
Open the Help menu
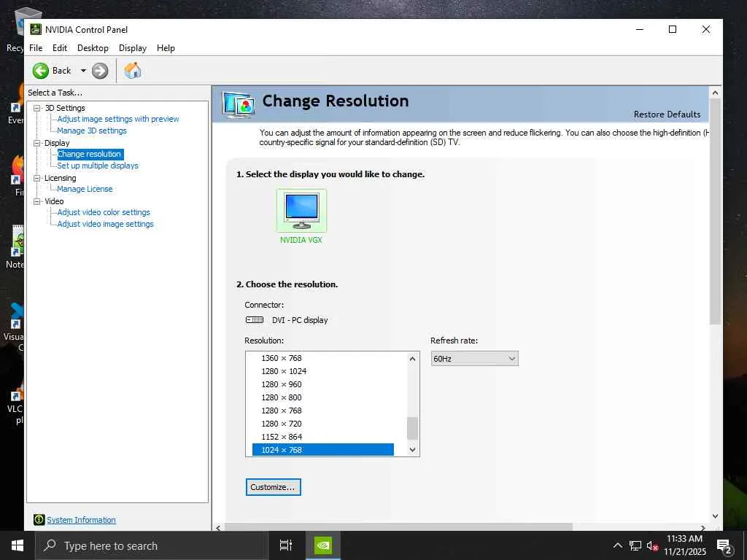click(166, 48)
